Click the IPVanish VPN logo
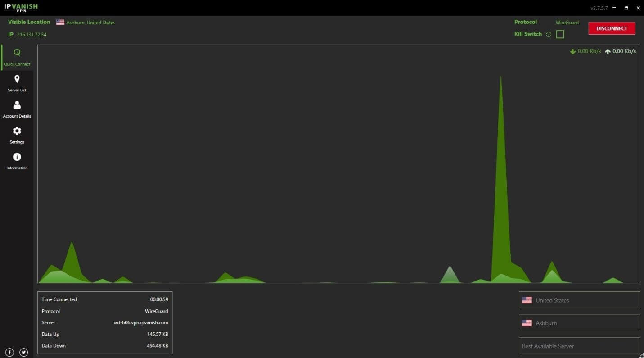644x358 pixels. pyautogui.click(x=21, y=7)
